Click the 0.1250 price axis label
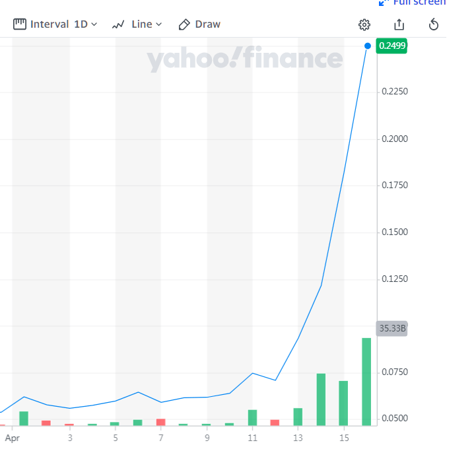The image size is (476, 449). click(x=395, y=279)
